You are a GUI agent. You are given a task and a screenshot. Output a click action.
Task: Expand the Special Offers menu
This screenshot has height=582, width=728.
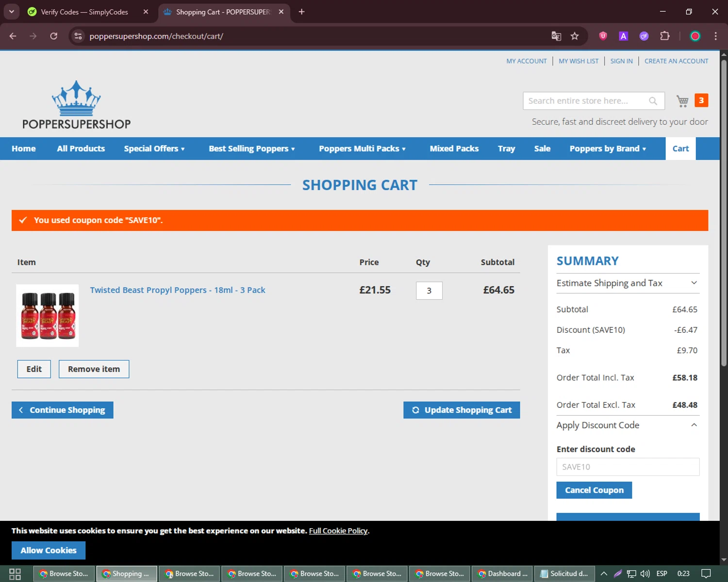[154, 148]
